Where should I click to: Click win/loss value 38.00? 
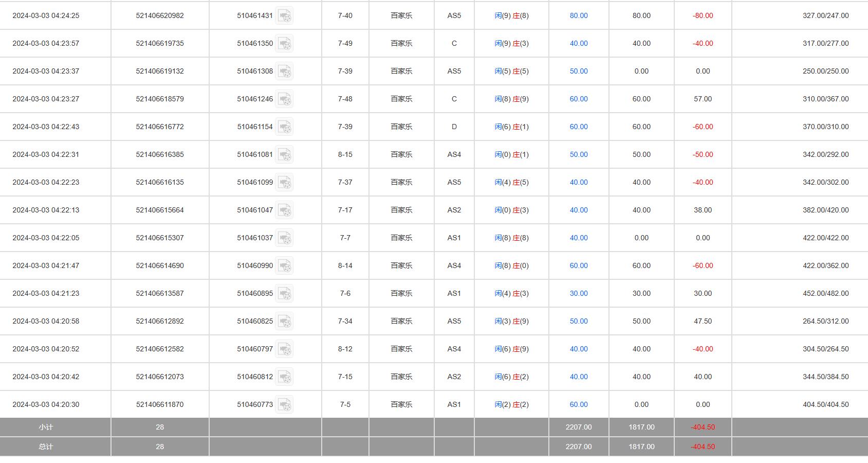(703, 210)
